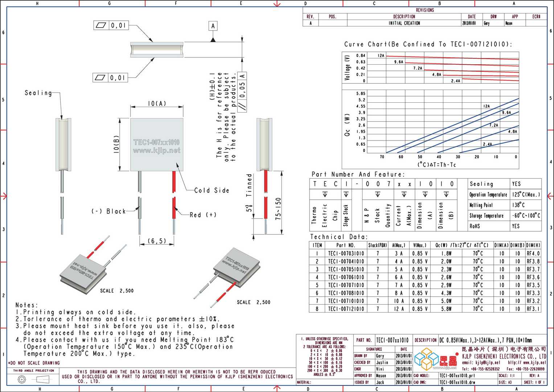Viewport: 554px width, 392px height.
Task: Click the "Red (+)" wire label
Action: pos(203,215)
